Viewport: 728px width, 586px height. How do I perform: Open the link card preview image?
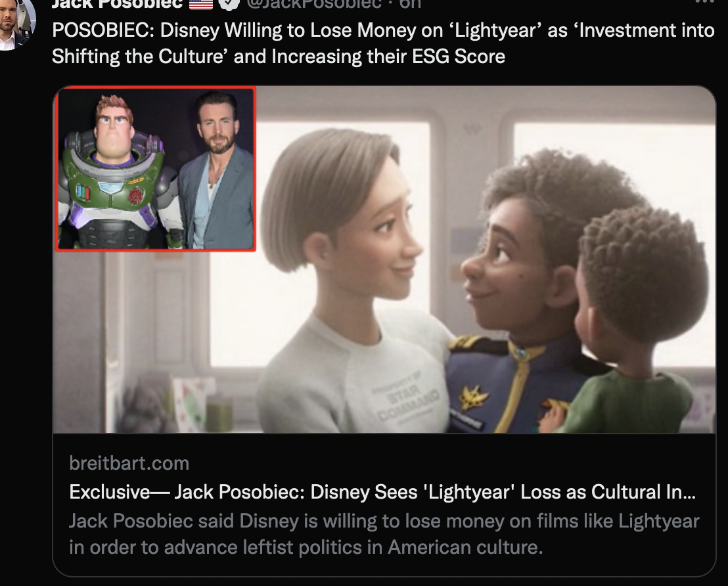[384, 259]
